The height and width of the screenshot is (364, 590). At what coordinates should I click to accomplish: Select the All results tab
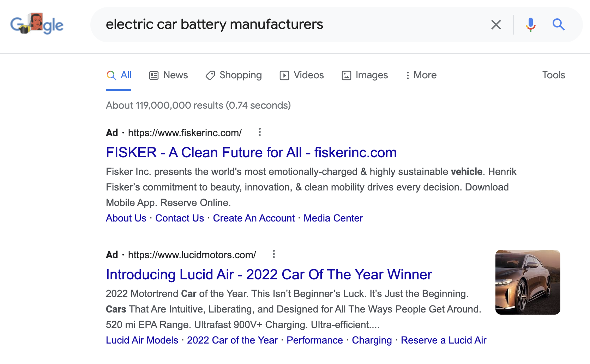(119, 75)
